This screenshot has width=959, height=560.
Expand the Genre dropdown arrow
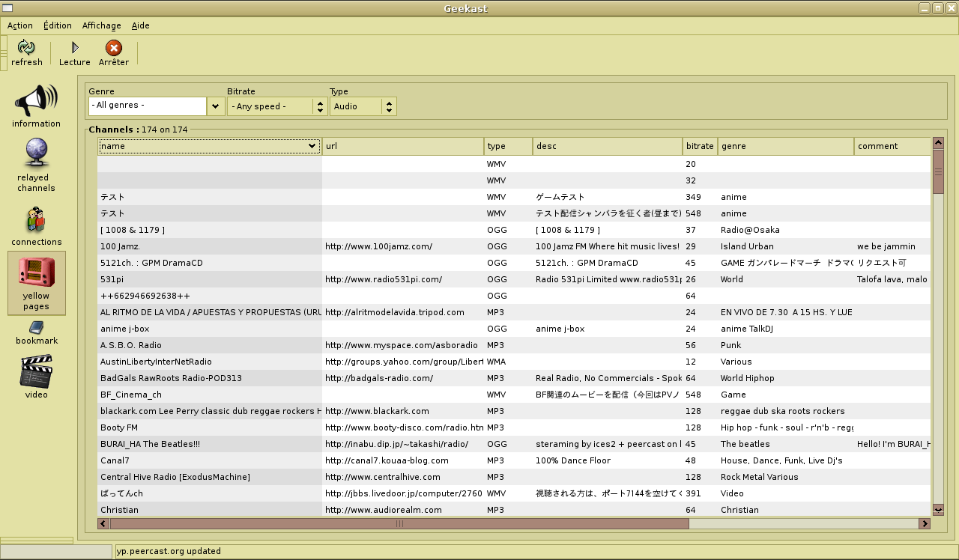pyautogui.click(x=216, y=106)
